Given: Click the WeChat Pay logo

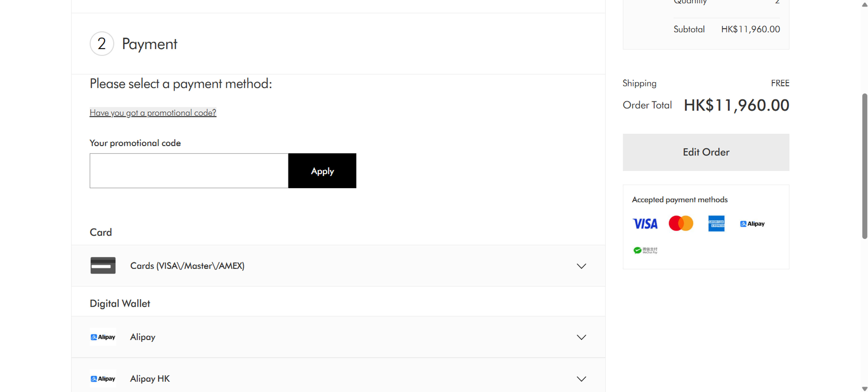Looking at the screenshot, I should [645, 250].
